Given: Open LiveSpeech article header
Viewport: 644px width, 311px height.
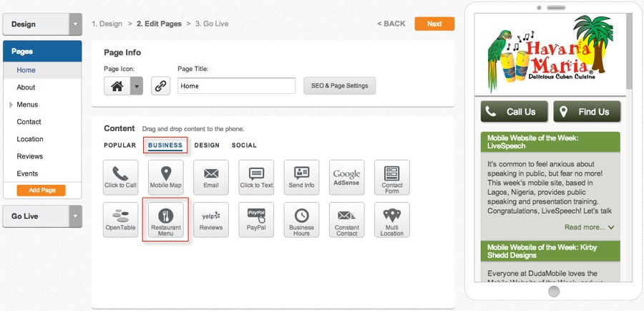Looking at the screenshot, I should click(550, 142).
